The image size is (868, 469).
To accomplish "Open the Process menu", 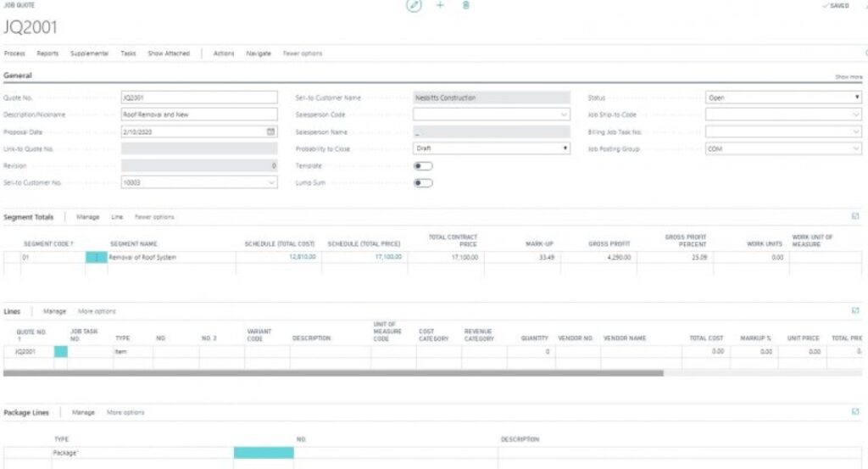I will point(14,53).
